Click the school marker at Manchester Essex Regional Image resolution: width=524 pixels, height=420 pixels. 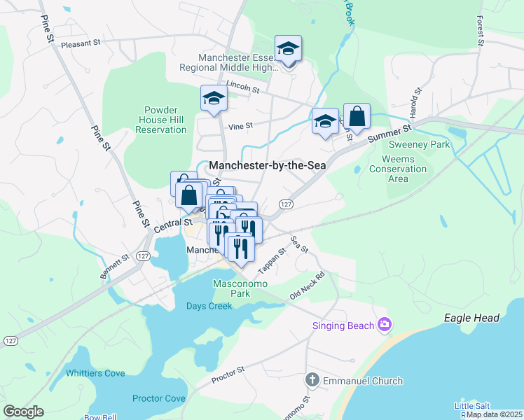point(288,49)
